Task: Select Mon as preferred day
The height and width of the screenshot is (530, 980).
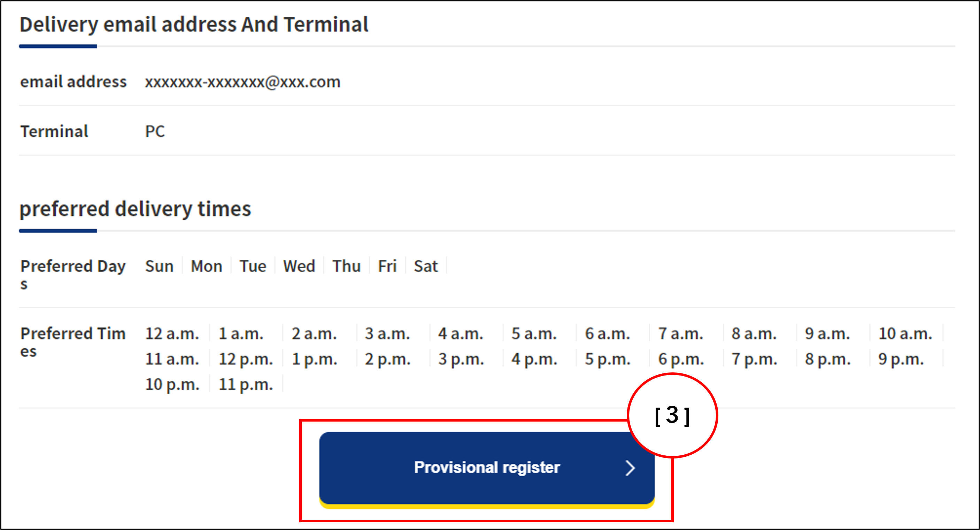Action: [x=206, y=266]
